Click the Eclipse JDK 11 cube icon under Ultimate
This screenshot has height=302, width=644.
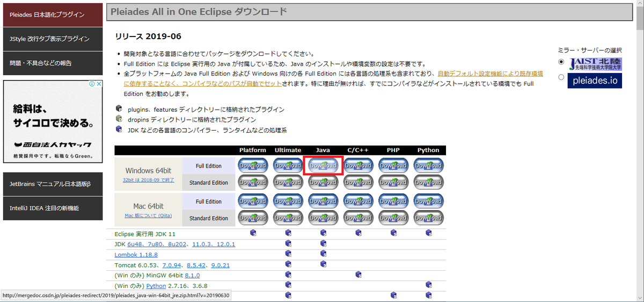288,233
